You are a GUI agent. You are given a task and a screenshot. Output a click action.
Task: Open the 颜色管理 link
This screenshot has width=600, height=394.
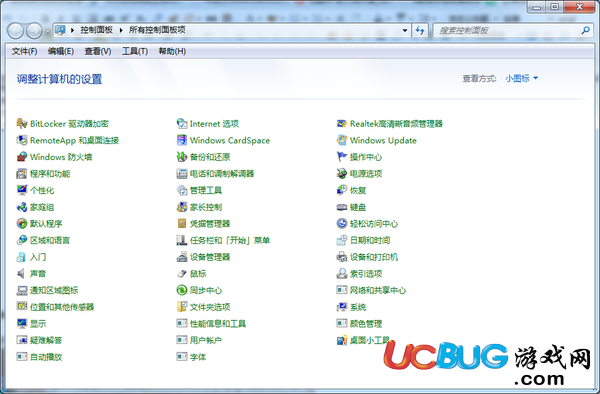(366, 324)
